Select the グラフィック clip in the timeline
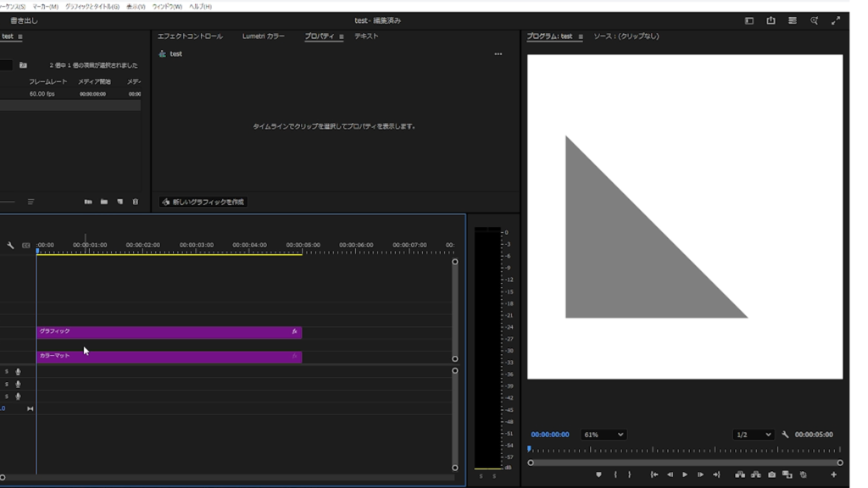Image resolution: width=868 pixels, height=488 pixels. pyautogui.click(x=170, y=332)
